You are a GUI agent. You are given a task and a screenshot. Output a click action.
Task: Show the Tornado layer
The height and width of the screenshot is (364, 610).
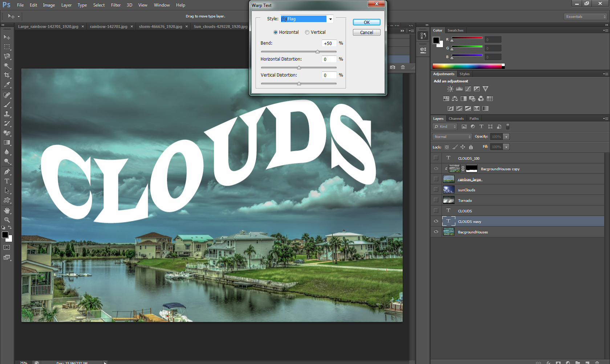click(x=436, y=200)
